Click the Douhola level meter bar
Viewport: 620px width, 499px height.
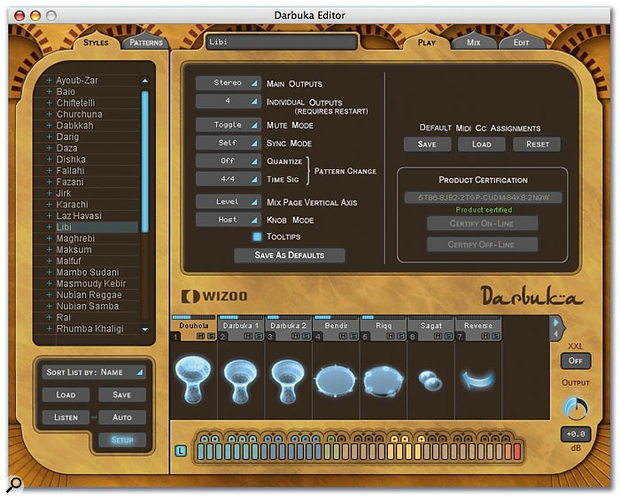click(x=194, y=318)
